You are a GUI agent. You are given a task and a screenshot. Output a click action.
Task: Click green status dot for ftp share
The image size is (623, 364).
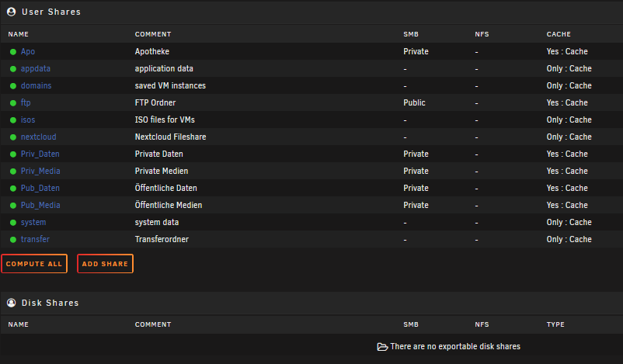pyautogui.click(x=13, y=102)
